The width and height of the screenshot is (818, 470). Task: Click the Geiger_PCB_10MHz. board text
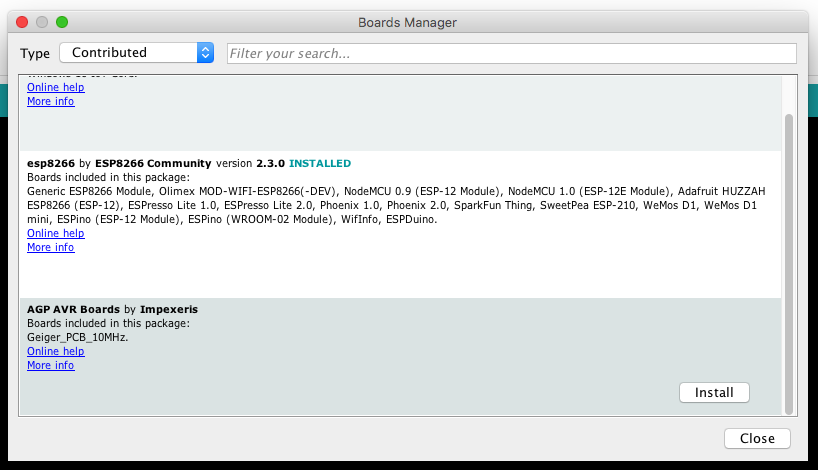pyautogui.click(x=78, y=338)
